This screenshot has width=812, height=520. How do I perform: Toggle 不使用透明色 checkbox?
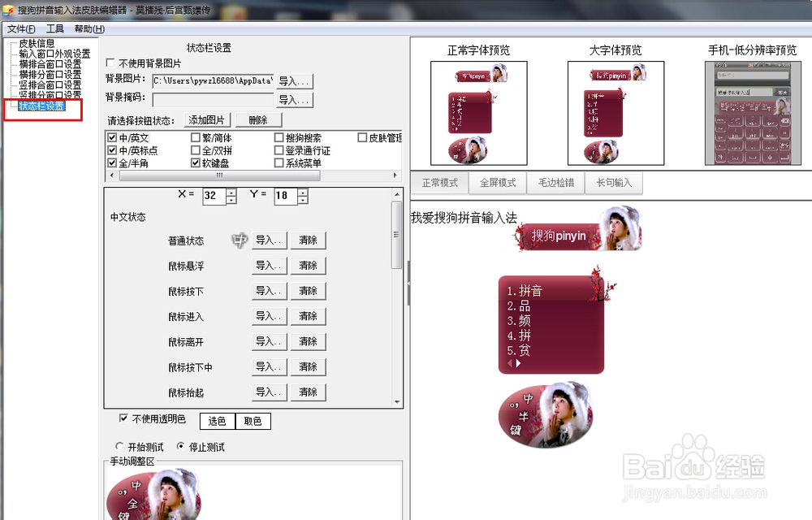coord(123,418)
